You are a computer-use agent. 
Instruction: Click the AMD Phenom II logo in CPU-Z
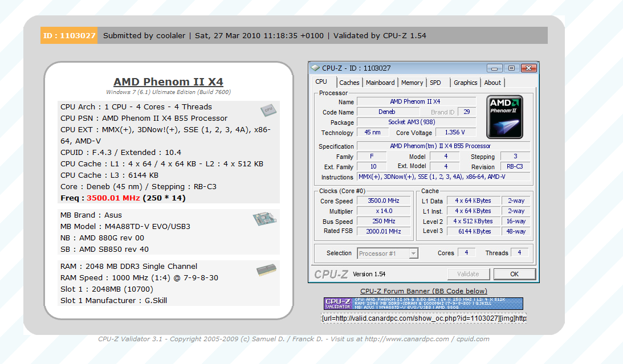tap(504, 117)
